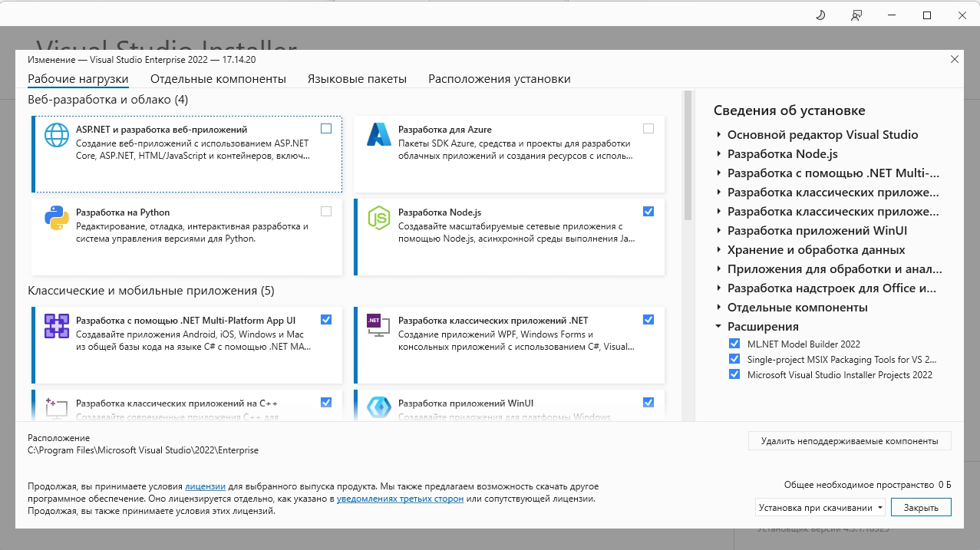The height and width of the screenshot is (550, 980).
Task: Click Классические и мобильные приложения (5) heading
Action: pos(151,291)
